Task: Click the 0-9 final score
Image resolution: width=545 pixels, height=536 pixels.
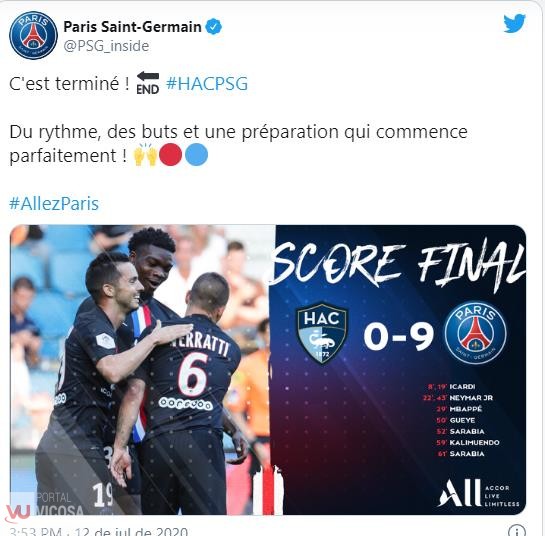Action: click(x=398, y=336)
